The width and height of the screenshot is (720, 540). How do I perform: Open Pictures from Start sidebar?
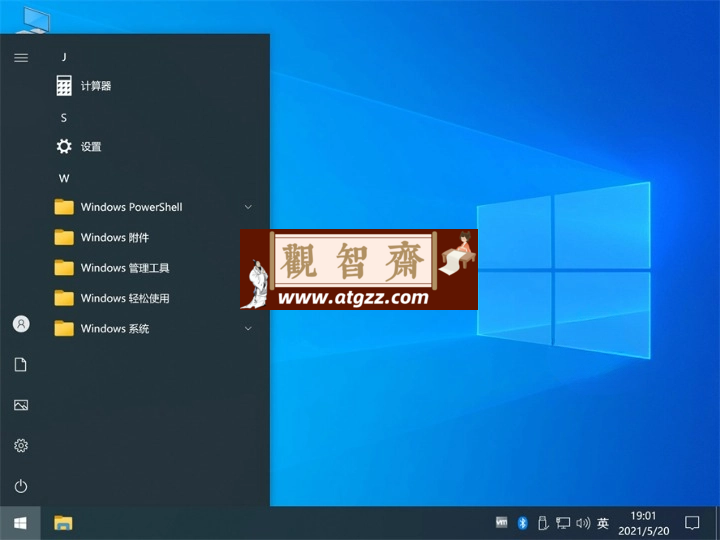coord(21,405)
